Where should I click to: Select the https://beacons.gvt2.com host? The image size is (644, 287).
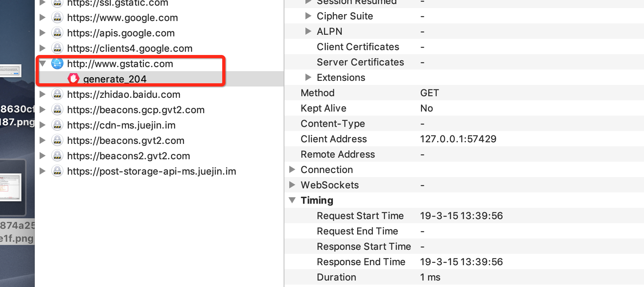point(126,141)
